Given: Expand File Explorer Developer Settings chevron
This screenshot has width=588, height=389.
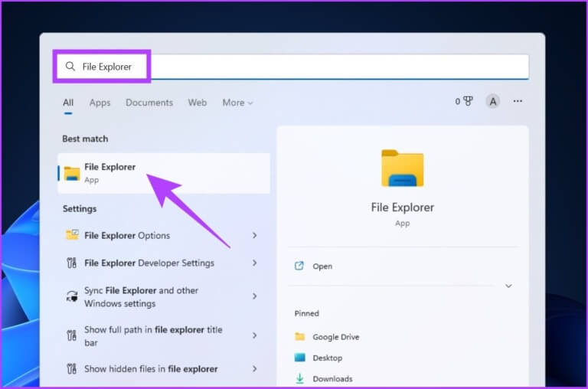Looking at the screenshot, I should coord(255,263).
